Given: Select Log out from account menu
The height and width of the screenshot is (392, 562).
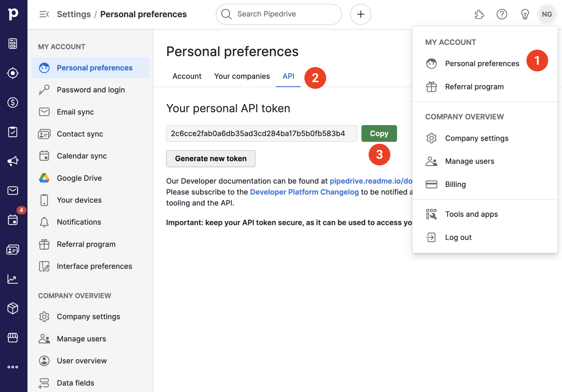Looking at the screenshot, I should [458, 237].
